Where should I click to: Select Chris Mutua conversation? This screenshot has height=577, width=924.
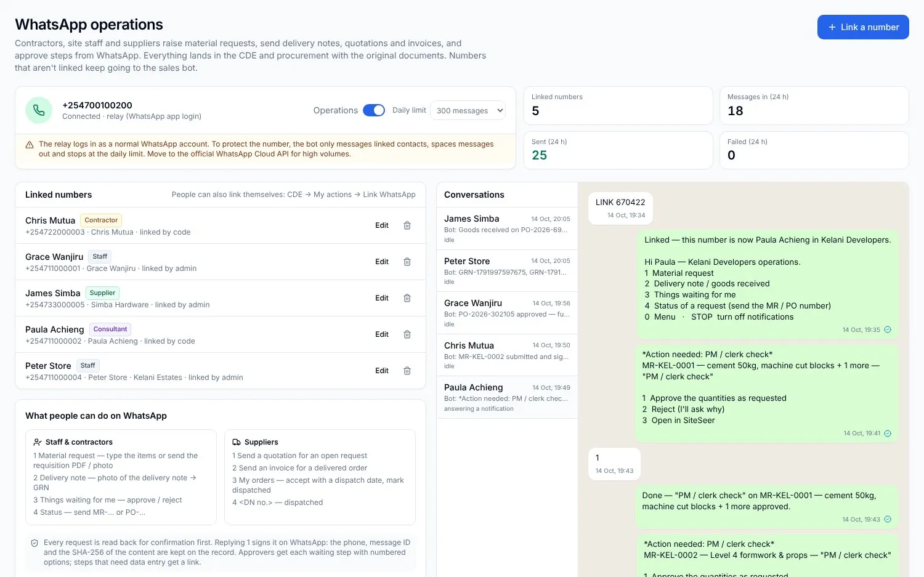[507, 355]
